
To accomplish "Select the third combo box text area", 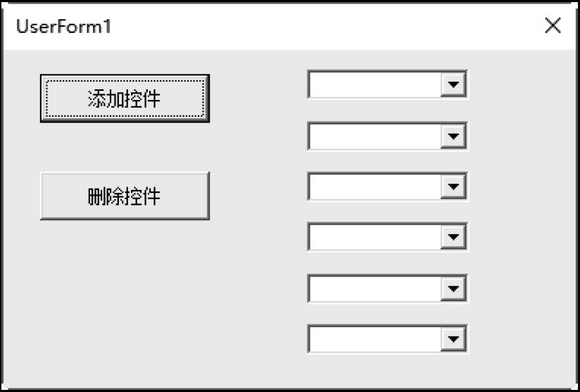I will tap(374, 186).
